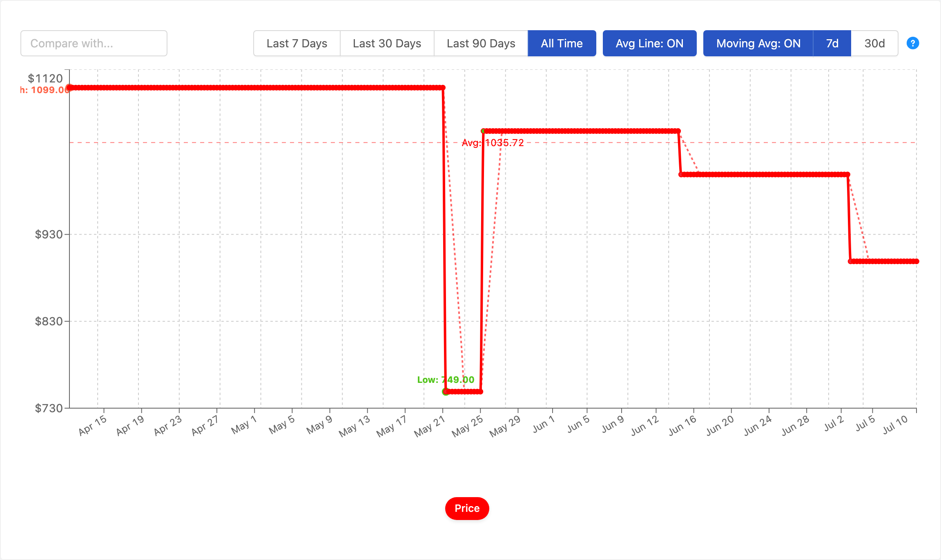Click the Low: 749.00 label
The width and height of the screenshot is (941, 560).
click(446, 380)
